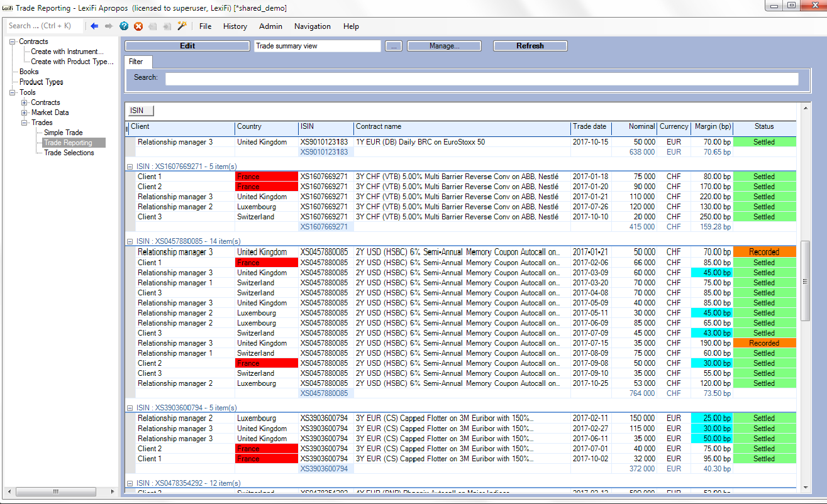Screen dimensions: 827x504
Task: Click the filter Search text field
Action: point(482,79)
